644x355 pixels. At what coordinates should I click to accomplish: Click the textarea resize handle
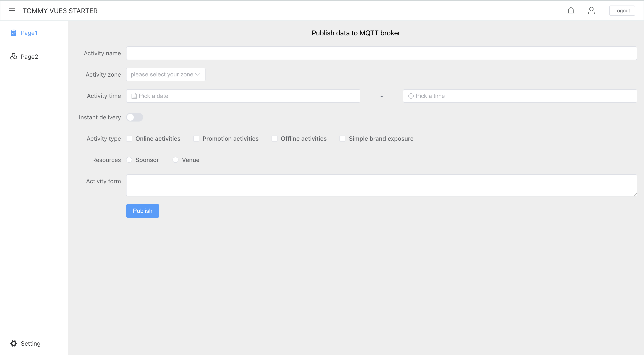tap(635, 194)
